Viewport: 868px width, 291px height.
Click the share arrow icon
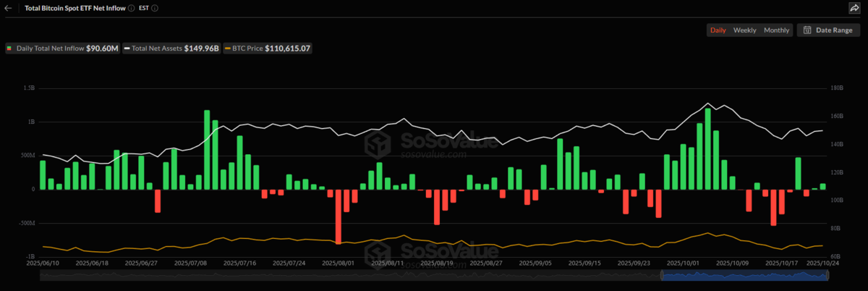(854, 8)
